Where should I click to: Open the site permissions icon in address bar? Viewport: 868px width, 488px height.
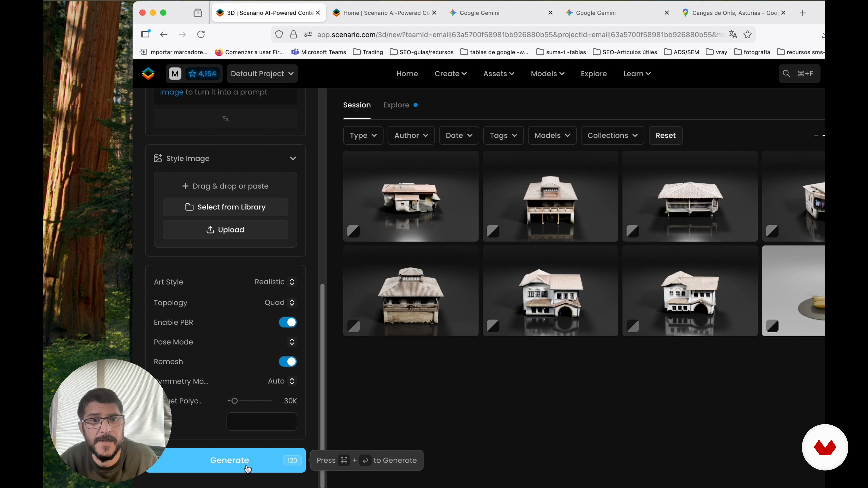[x=308, y=34]
